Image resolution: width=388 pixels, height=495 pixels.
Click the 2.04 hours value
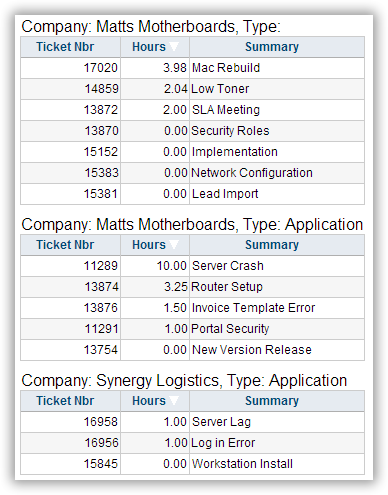tap(176, 89)
